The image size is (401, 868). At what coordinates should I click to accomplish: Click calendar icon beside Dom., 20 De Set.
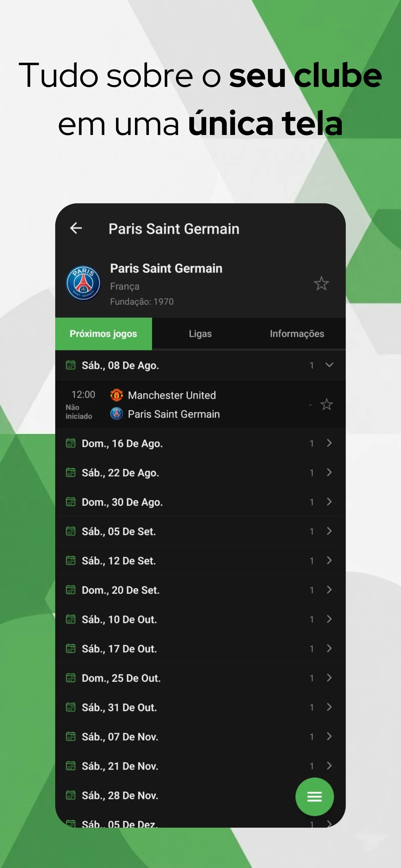70,590
